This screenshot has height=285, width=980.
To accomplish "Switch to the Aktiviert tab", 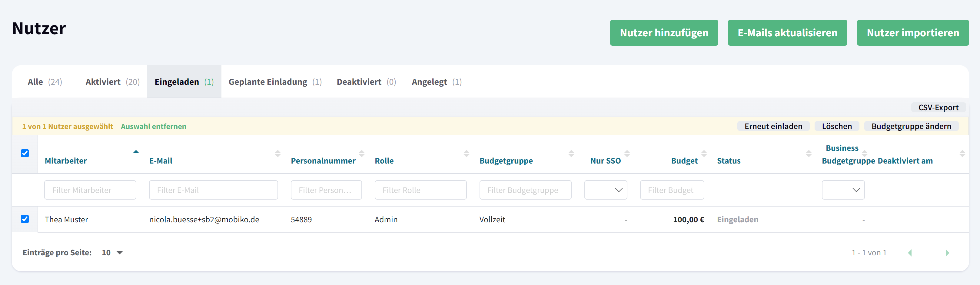I will (112, 82).
